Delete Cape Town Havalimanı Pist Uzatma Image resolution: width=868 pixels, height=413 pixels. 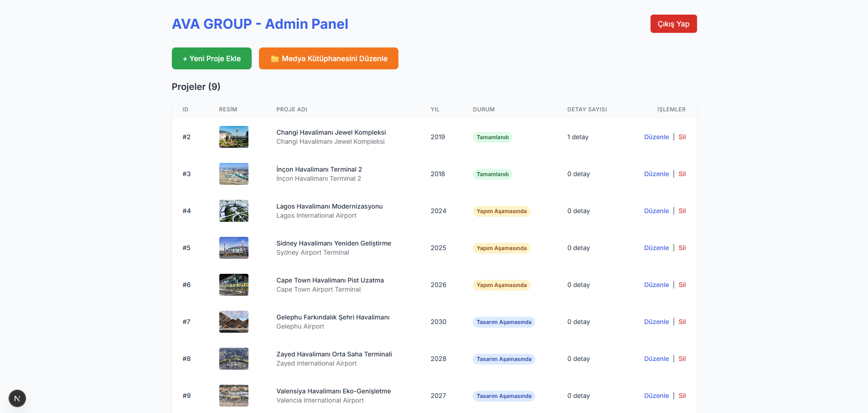point(682,285)
